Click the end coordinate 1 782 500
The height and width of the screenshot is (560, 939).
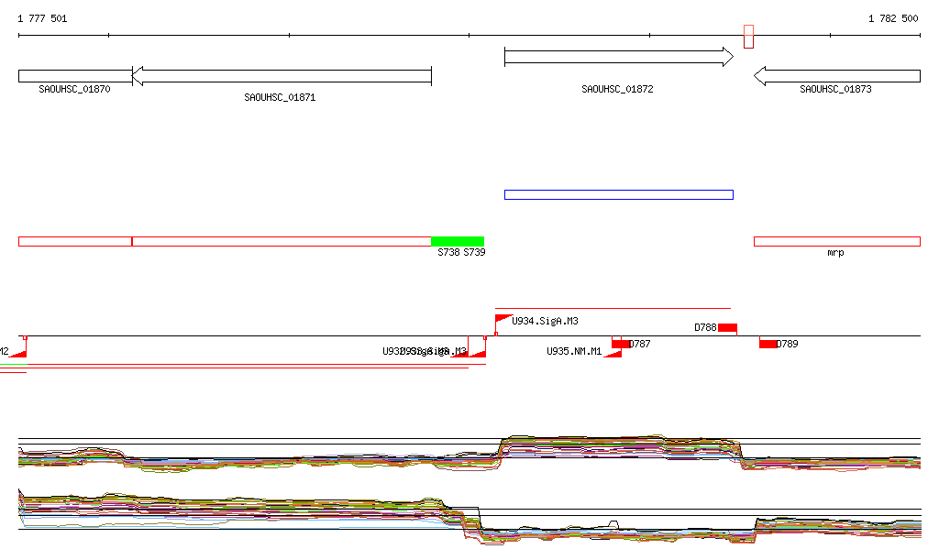(893, 18)
